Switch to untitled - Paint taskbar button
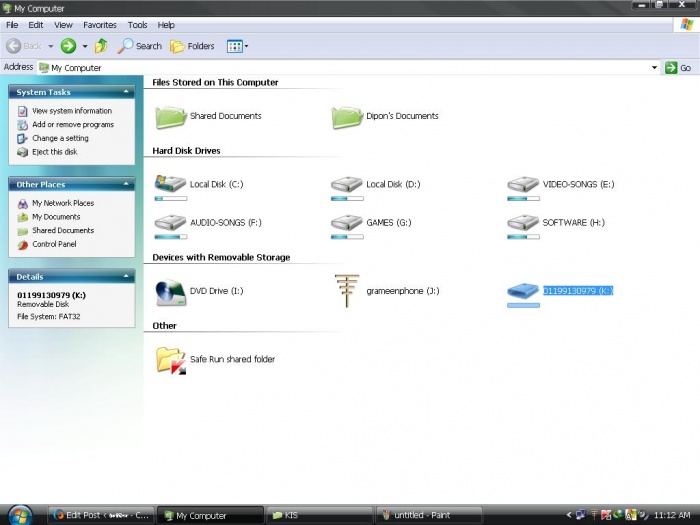This screenshot has width=700, height=525. (429, 515)
